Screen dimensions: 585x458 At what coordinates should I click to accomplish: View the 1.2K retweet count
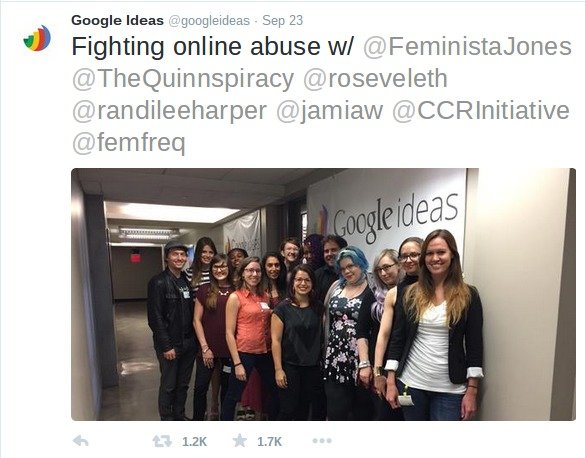(x=194, y=442)
